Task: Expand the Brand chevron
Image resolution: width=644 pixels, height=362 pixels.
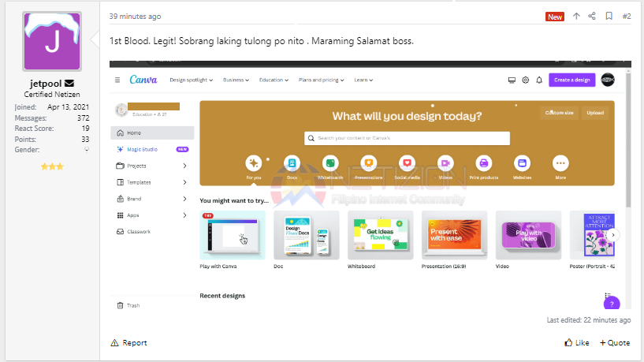Action: [184, 199]
